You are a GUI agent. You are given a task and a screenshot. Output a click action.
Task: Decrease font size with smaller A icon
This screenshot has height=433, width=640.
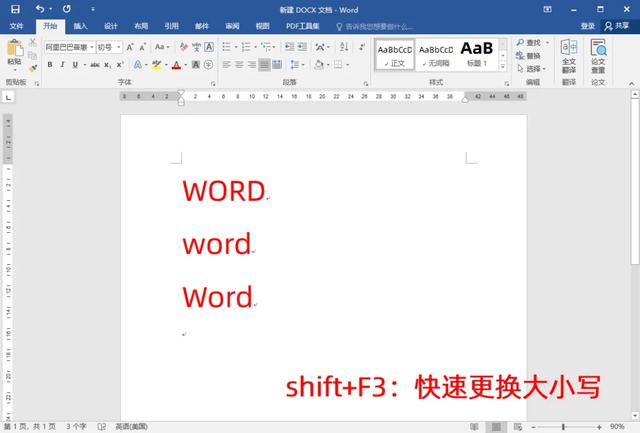[x=142, y=47]
